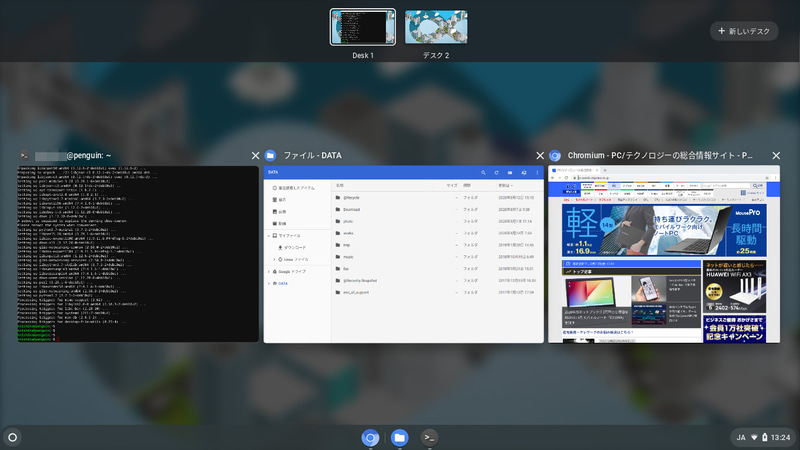Viewport: 800px width, 450px height.
Task: Open Chromium three-dot menu in preview
Action: click(x=776, y=177)
